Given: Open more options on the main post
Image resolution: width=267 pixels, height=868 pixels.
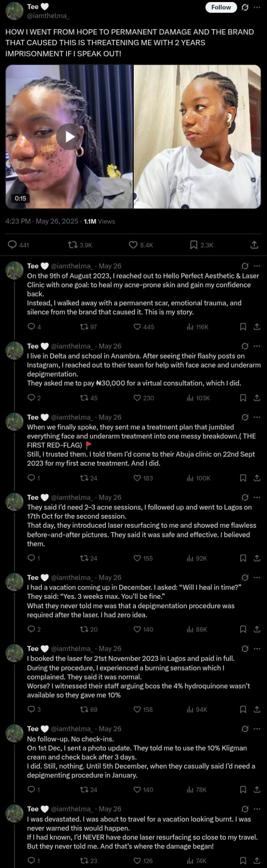Looking at the screenshot, I should [x=257, y=7].
